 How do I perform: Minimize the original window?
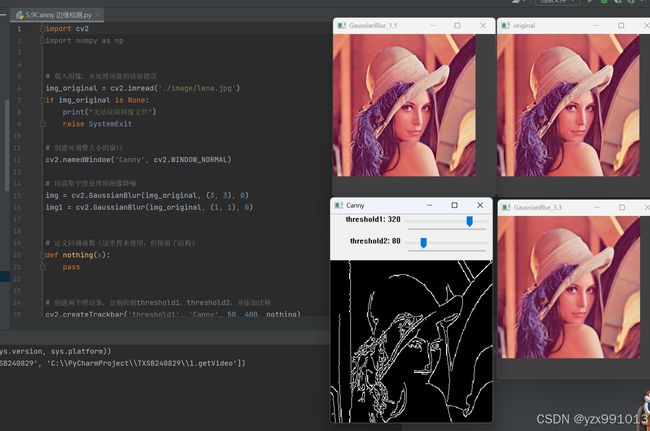(596, 26)
